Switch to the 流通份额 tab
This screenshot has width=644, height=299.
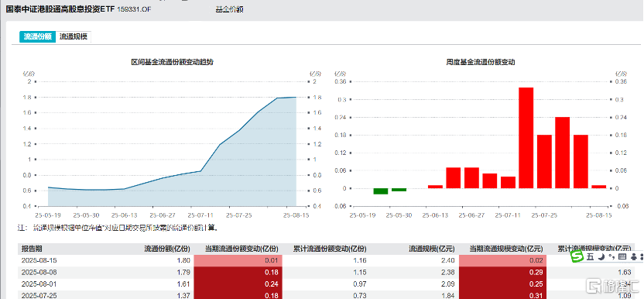click(x=37, y=36)
